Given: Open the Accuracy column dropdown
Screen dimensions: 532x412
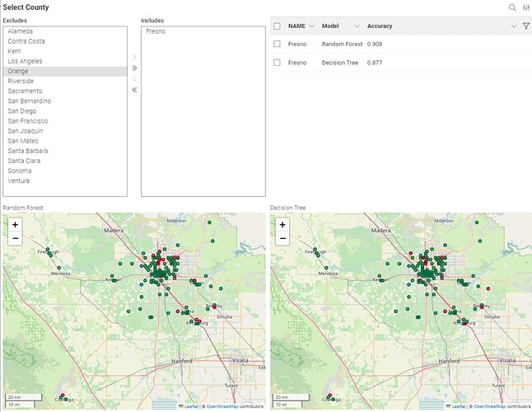Looking at the screenshot, I should click(x=514, y=26).
